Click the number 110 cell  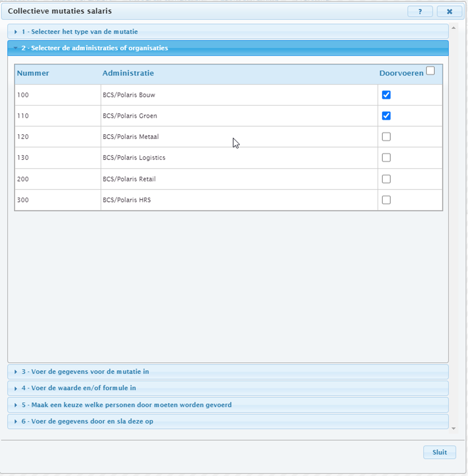pos(58,116)
